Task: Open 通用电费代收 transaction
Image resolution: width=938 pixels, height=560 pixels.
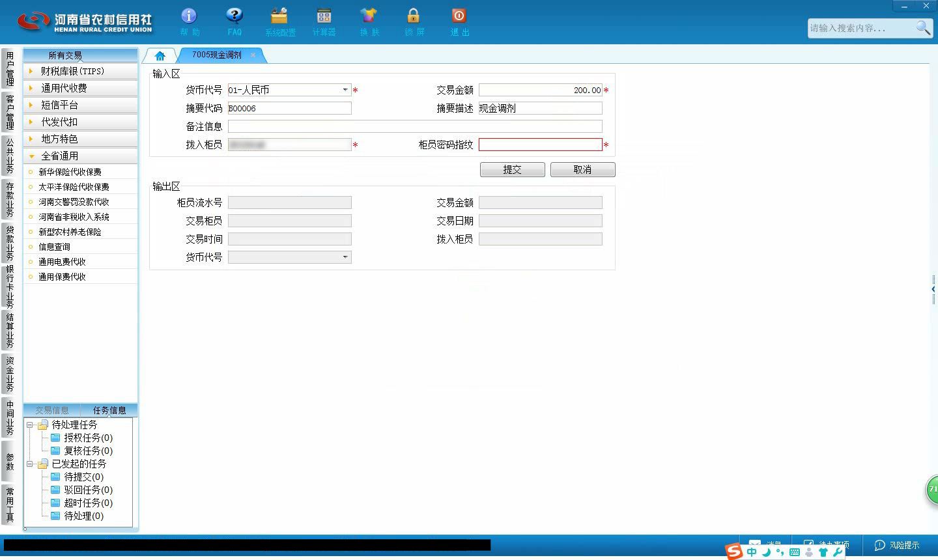Action: (x=80, y=262)
